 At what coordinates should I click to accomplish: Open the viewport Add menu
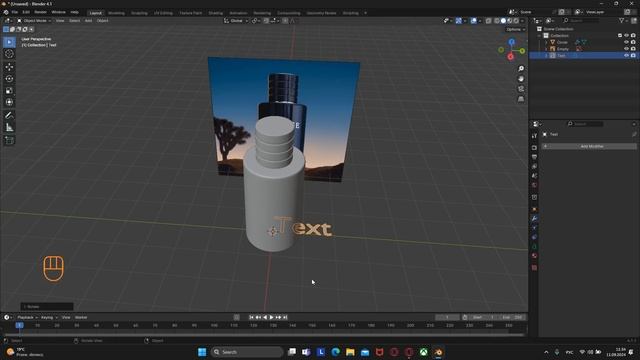88,20
